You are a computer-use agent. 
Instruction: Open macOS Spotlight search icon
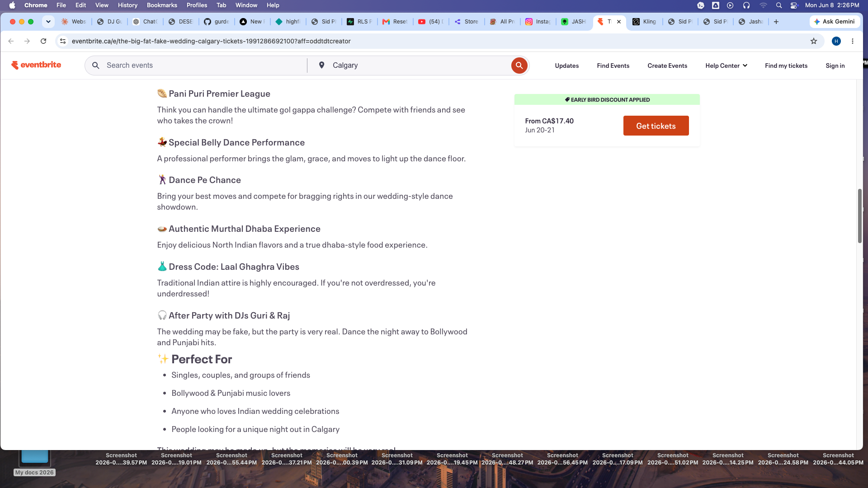click(779, 5)
